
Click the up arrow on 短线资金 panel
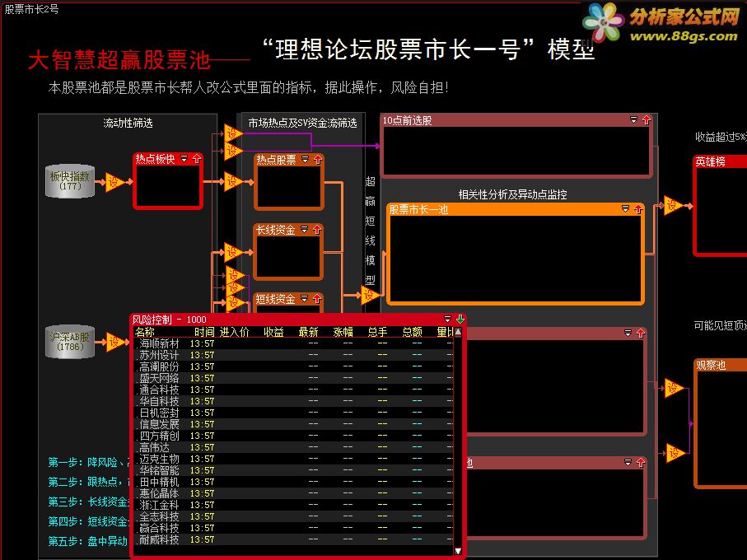(317, 299)
